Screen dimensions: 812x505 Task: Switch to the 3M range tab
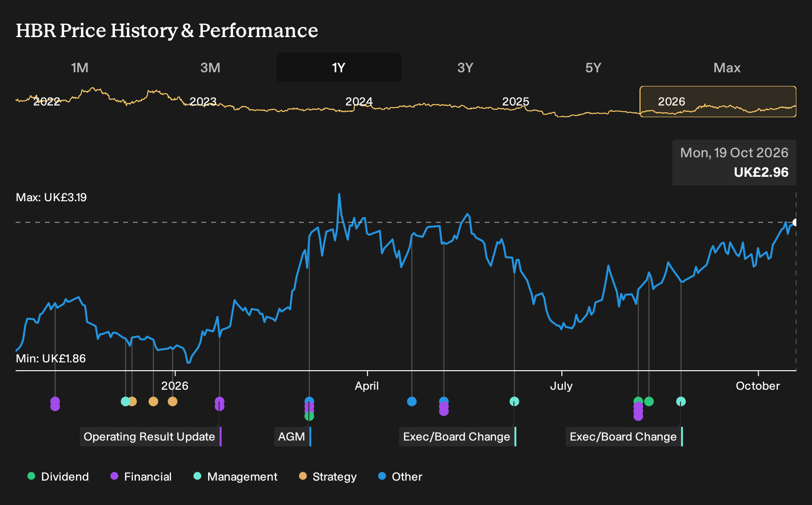coord(210,67)
